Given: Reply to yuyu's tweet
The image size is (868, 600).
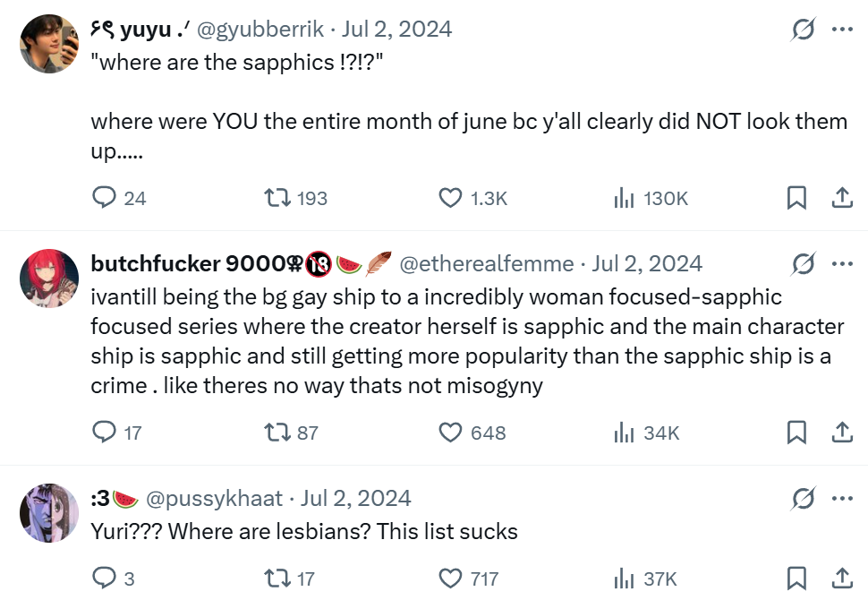Looking at the screenshot, I should [106, 198].
